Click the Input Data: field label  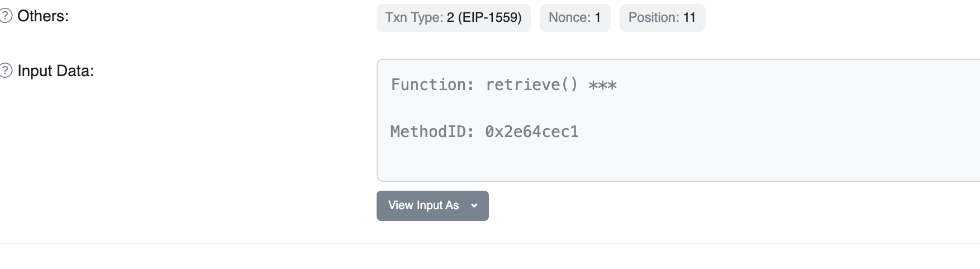(56, 71)
